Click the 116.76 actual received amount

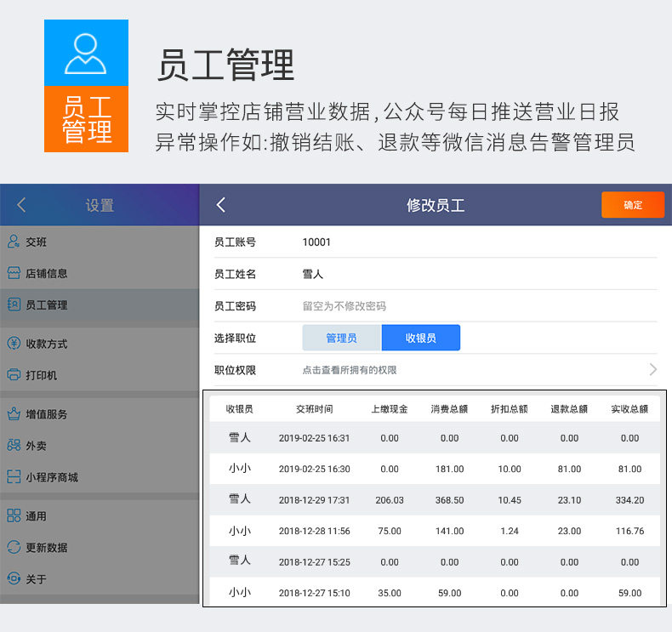(x=629, y=531)
